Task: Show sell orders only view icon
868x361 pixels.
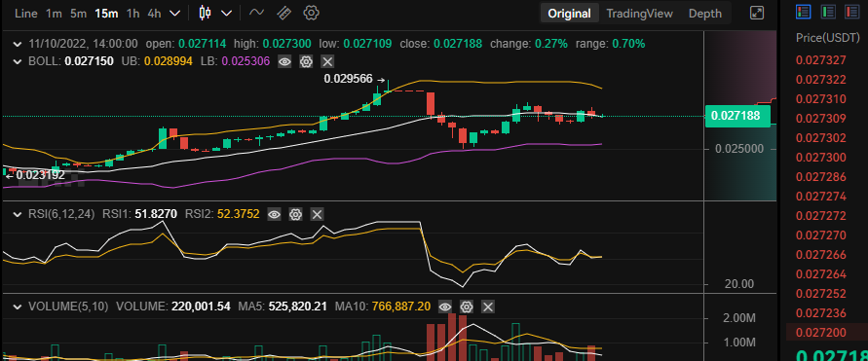Action: point(852,12)
